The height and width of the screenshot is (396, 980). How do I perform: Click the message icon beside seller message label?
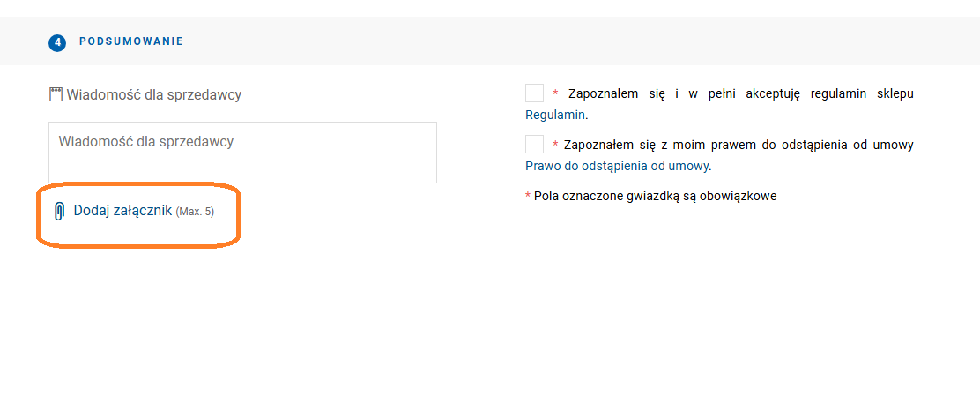(x=56, y=94)
